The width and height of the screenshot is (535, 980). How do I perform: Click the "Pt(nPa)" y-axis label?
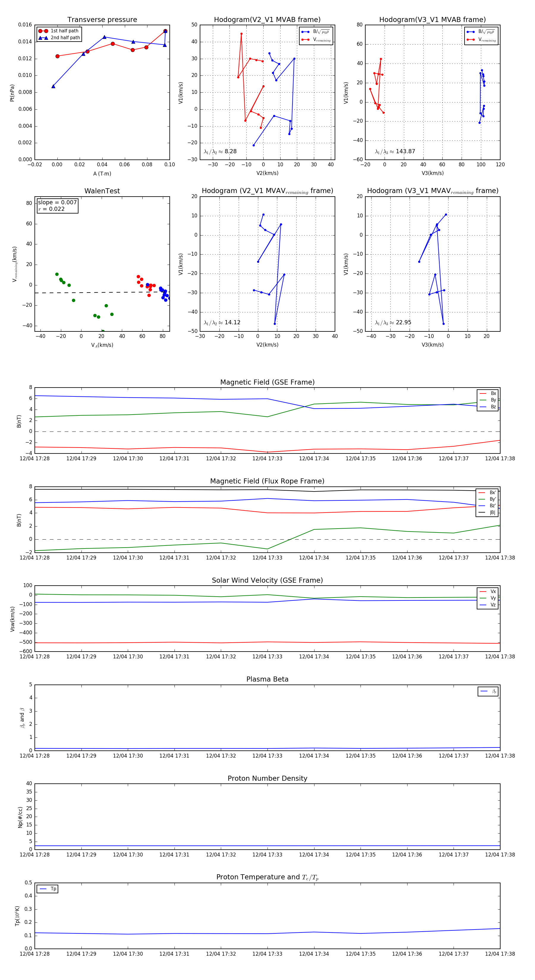[12, 93]
